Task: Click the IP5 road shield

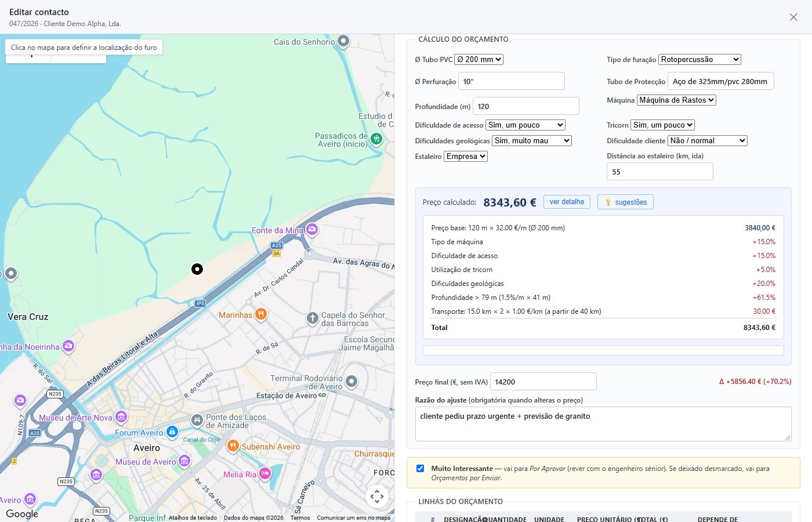Action: 200,303
